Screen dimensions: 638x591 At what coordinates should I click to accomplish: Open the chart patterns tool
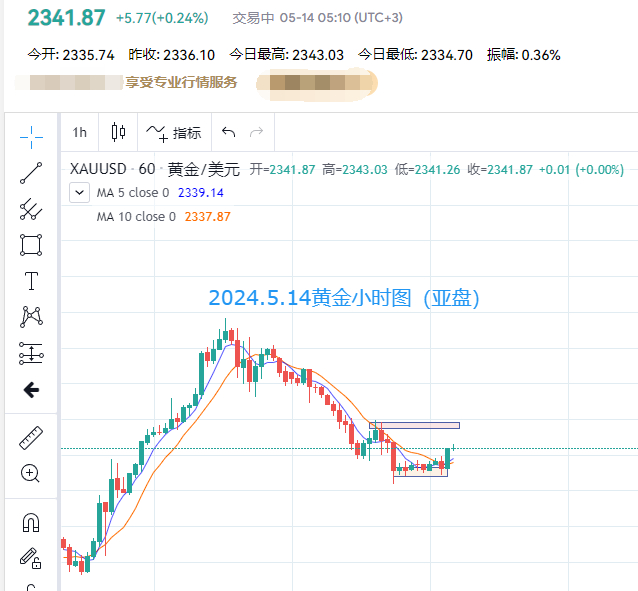pos(31,317)
